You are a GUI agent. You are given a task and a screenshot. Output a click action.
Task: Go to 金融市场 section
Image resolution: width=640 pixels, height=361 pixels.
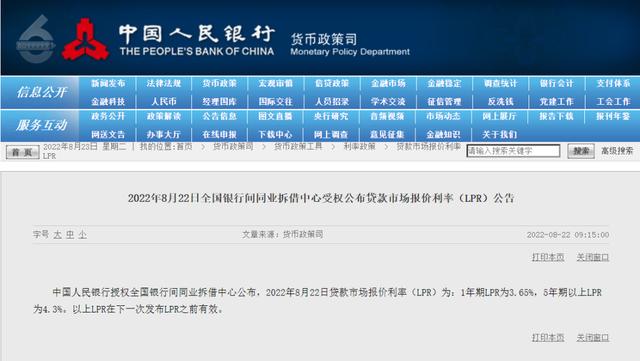coord(388,83)
